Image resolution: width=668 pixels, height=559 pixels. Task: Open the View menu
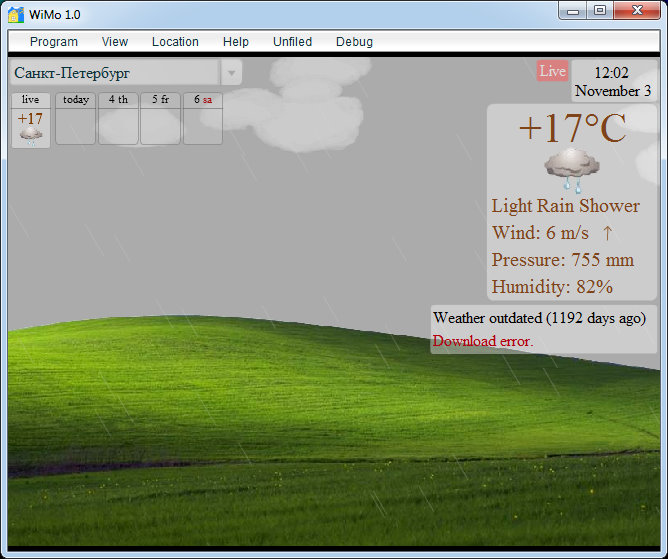[x=115, y=42]
